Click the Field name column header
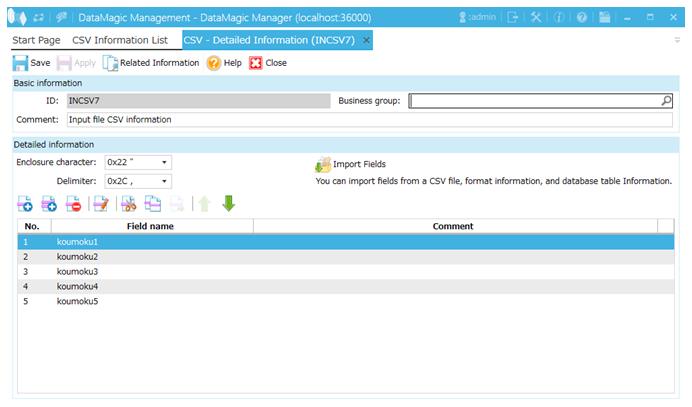692x407 pixels. tap(150, 226)
